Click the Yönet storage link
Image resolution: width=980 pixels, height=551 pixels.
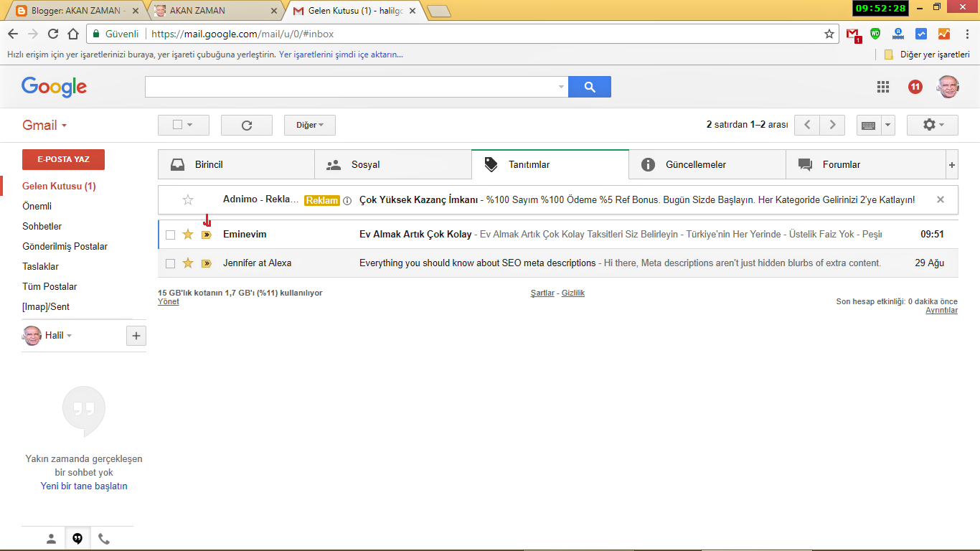(x=169, y=302)
